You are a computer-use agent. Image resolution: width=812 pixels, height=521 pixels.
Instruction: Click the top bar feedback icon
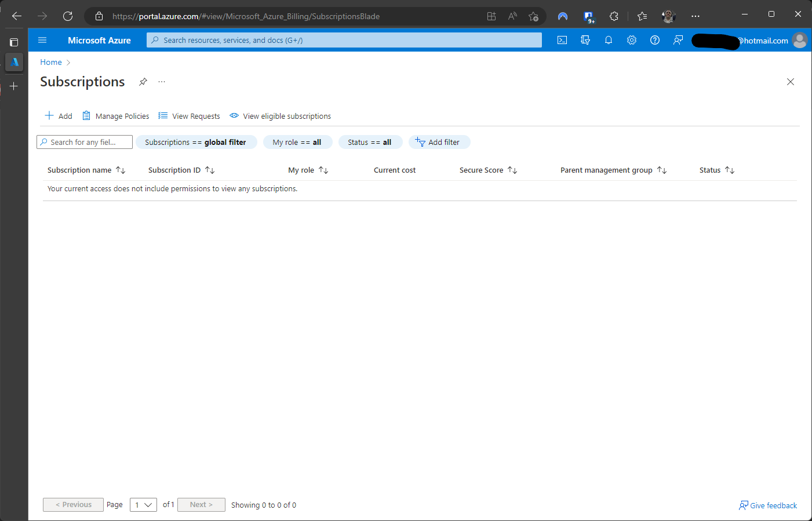(x=678, y=40)
